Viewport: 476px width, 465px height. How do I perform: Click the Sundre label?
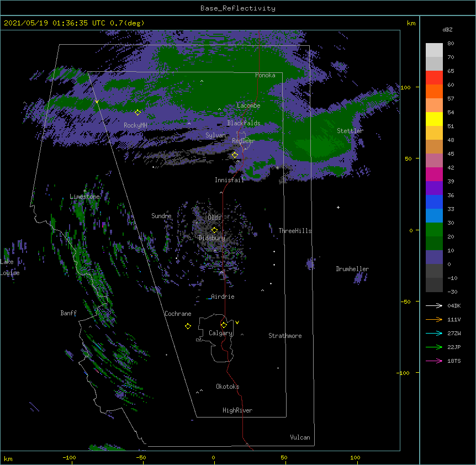[161, 216]
